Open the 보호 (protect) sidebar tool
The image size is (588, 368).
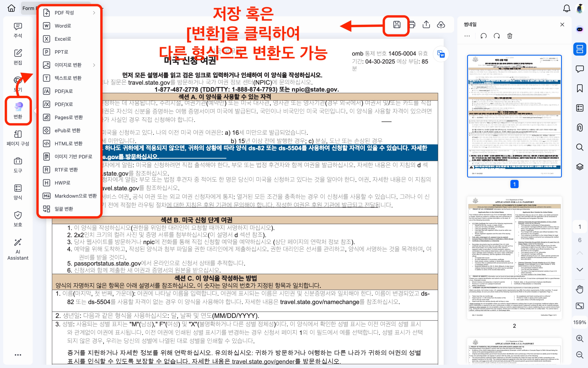point(18,219)
